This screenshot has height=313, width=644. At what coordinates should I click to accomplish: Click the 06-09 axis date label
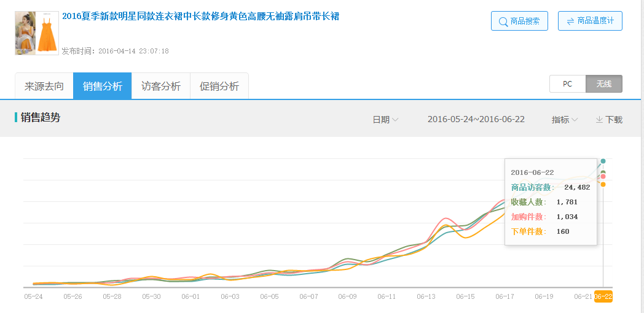pos(347,296)
